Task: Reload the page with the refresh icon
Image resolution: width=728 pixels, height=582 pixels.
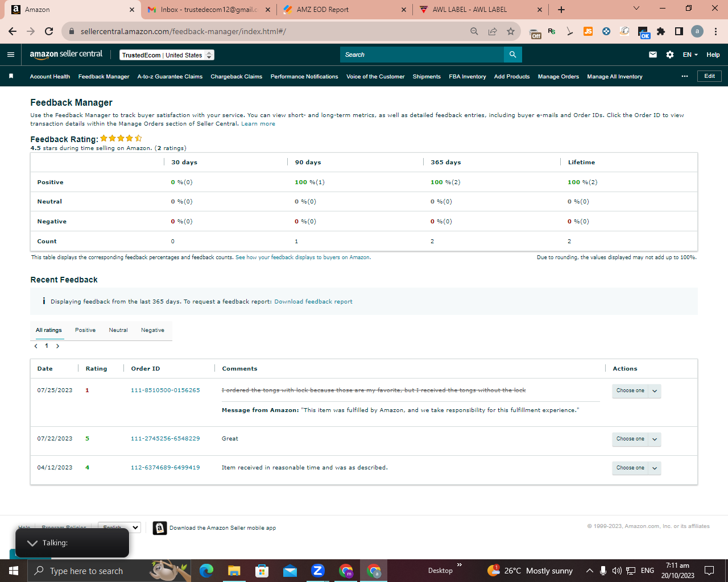Action: (x=49, y=31)
